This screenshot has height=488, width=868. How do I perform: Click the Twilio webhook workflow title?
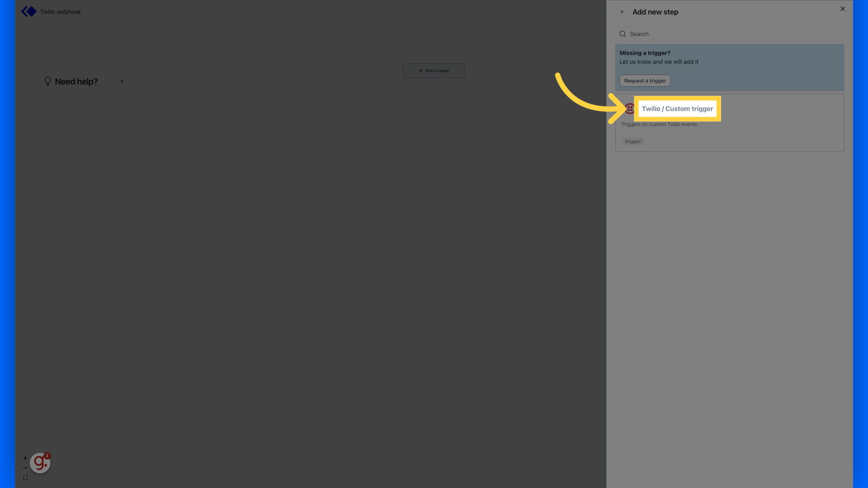coord(60,12)
